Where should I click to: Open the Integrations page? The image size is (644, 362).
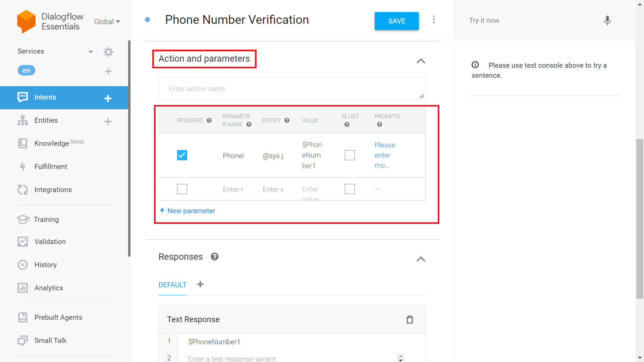[53, 189]
